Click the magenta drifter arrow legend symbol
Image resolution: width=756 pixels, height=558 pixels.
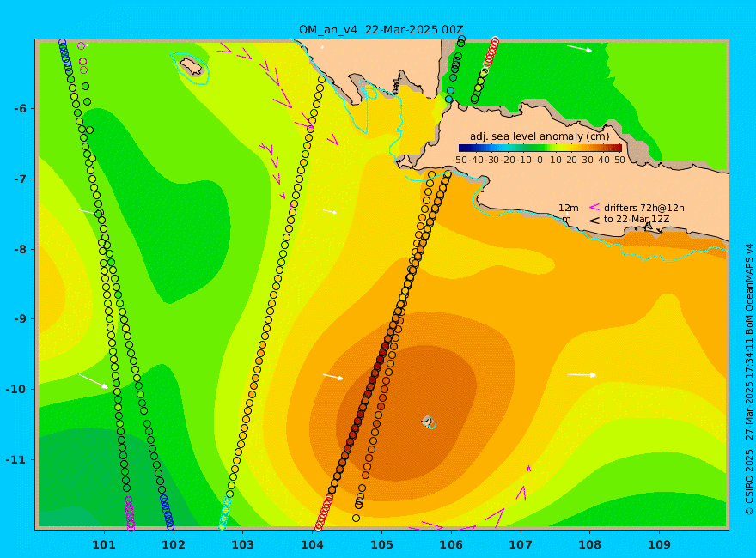[594, 207]
